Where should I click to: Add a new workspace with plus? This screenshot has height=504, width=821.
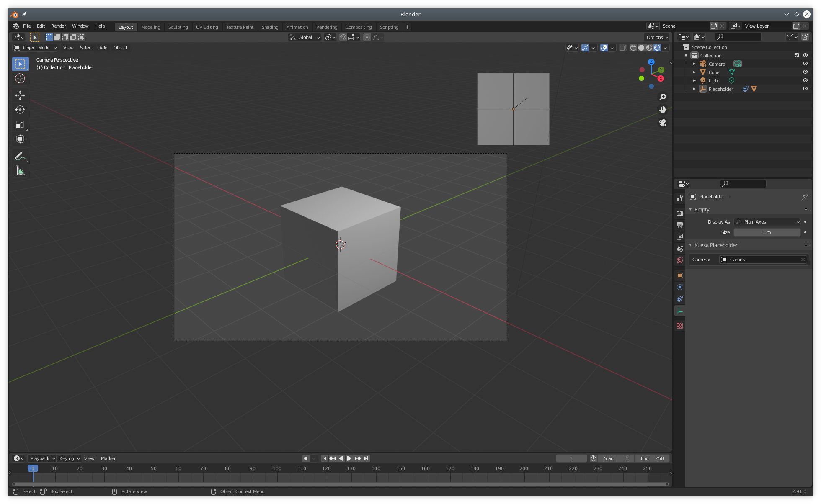407,27
